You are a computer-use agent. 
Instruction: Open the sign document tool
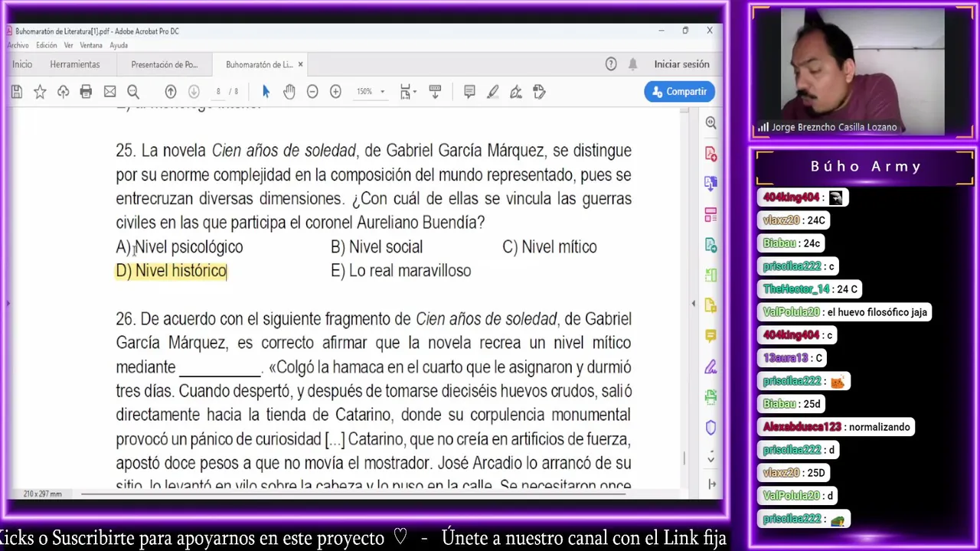point(516,92)
